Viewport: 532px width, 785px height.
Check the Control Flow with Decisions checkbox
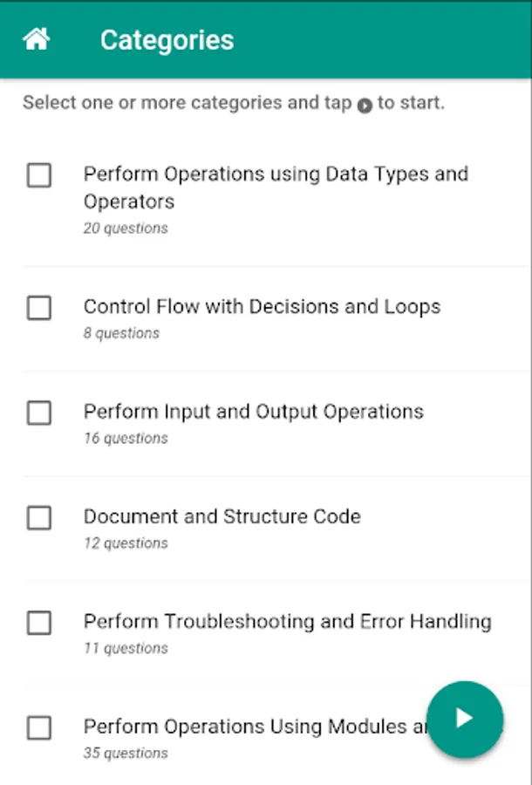(39, 308)
